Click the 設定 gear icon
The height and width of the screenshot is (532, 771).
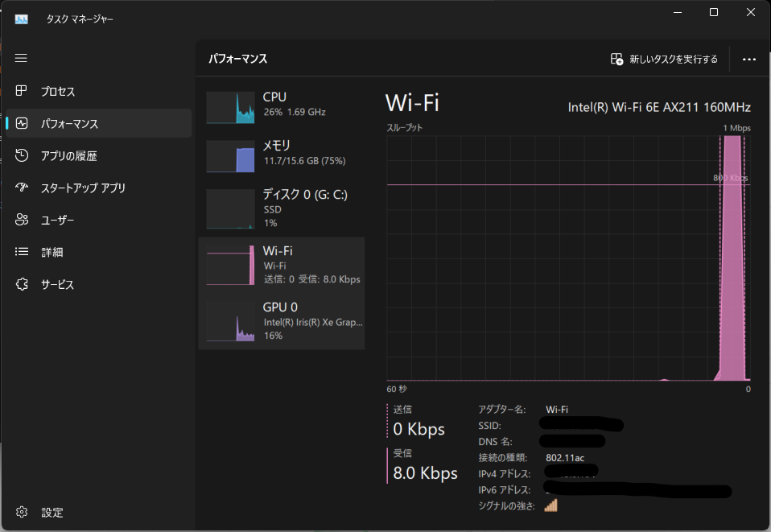pos(21,512)
